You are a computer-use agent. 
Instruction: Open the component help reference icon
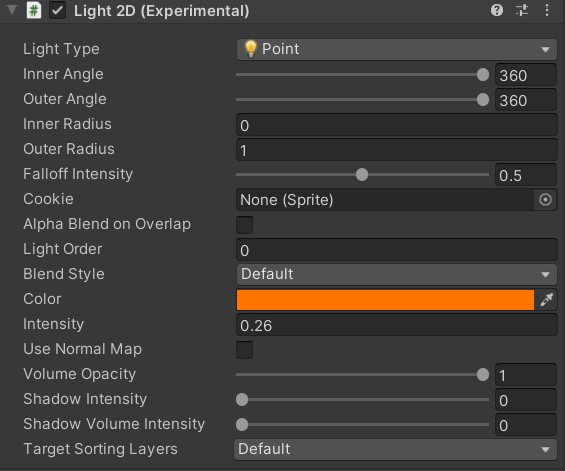click(497, 10)
